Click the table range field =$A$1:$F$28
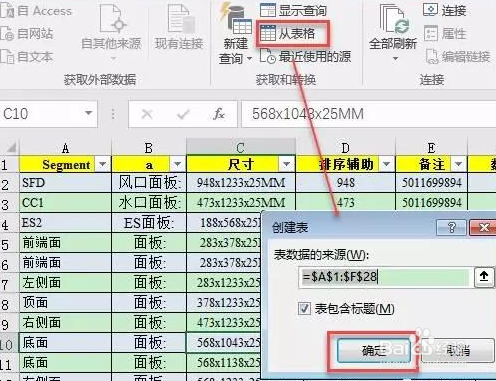 pos(385,277)
